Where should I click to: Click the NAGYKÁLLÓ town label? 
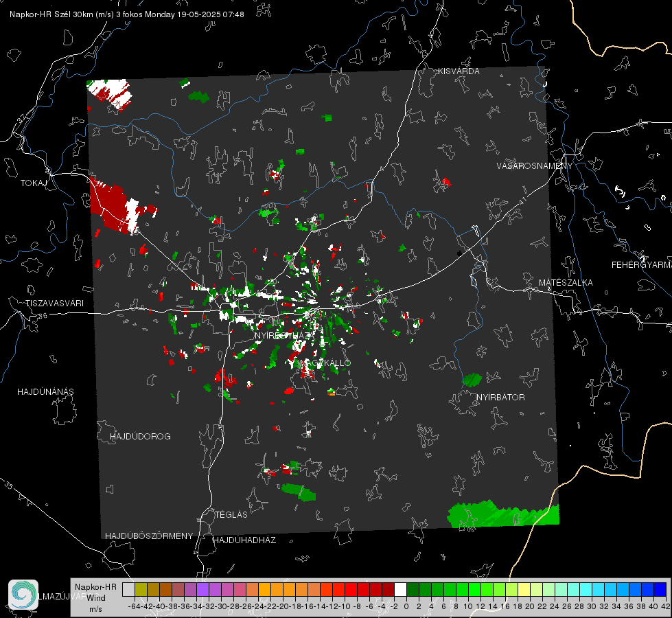(x=325, y=363)
